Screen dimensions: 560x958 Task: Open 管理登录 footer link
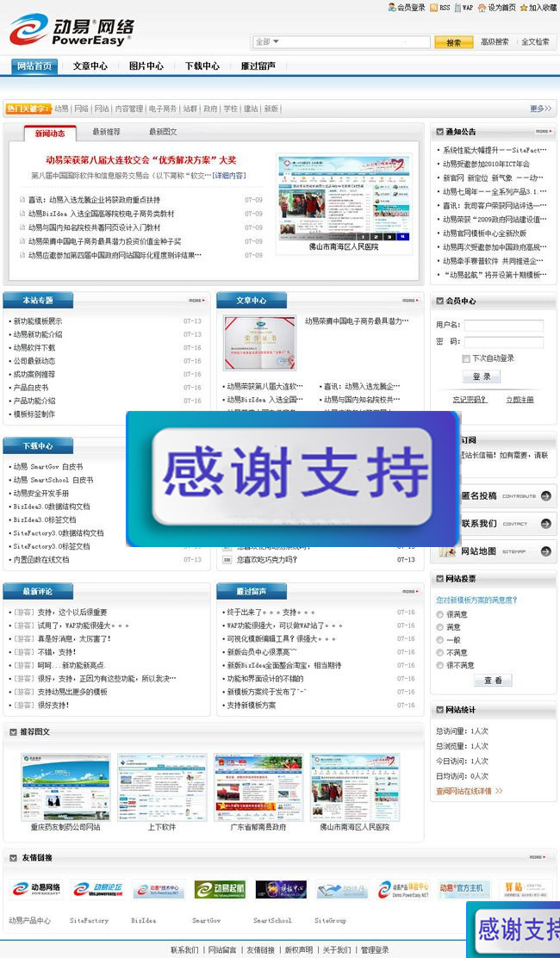pyautogui.click(x=375, y=950)
